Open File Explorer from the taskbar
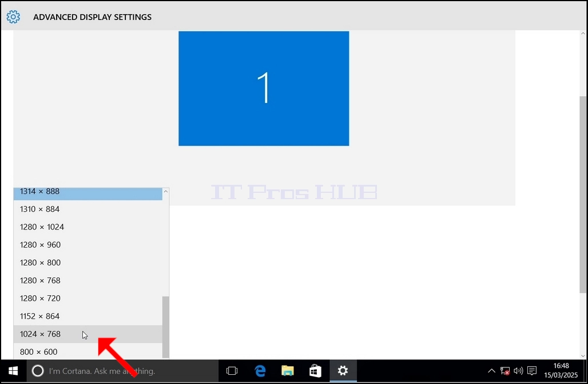588x384 pixels. pyautogui.click(x=288, y=371)
